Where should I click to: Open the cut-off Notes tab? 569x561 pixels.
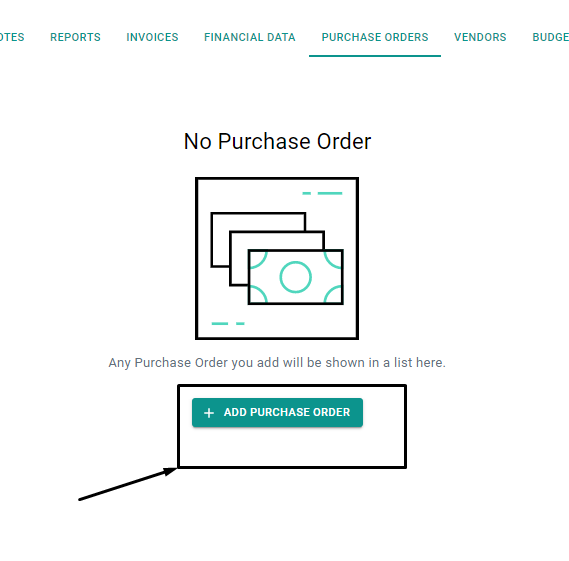[12, 37]
